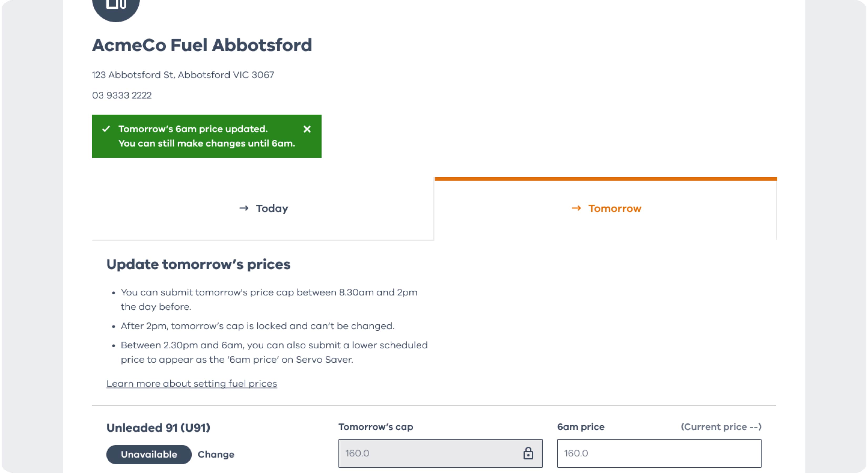Viewport: 868px width, 473px height.
Task: Click the Update tomorrow's prices heading
Action: [198, 264]
